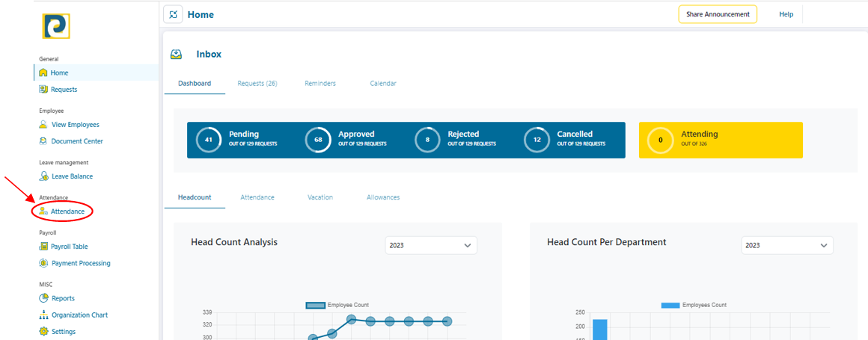Click the Home icon in sidebar
This screenshot has height=340, width=868.
tap(43, 72)
